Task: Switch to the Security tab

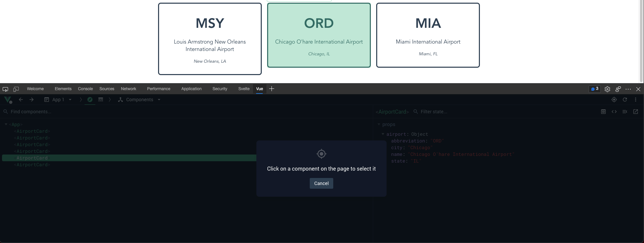Action: pyautogui.click(x=220, y=89)
